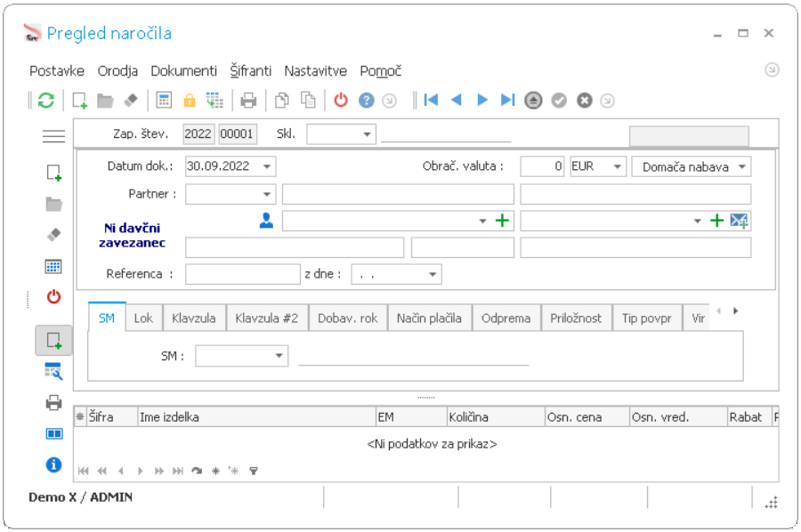The image size is (801, 532).
Task: Open the z dne date dropdown
Action: pos(433,274)
